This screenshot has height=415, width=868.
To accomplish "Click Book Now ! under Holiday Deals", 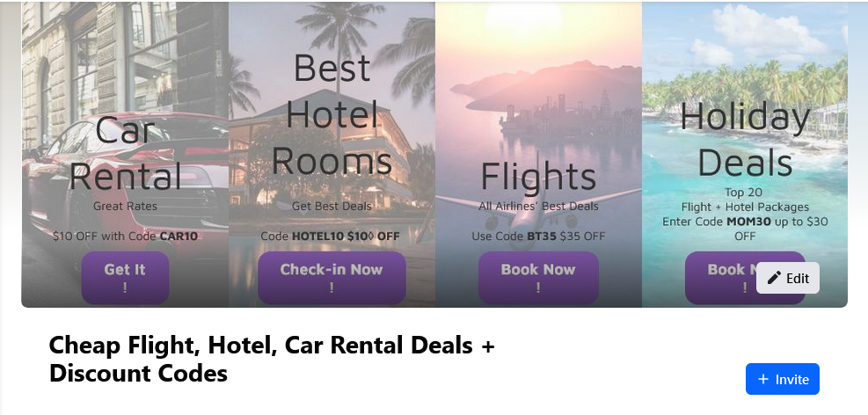I will [x=719, y=278].
